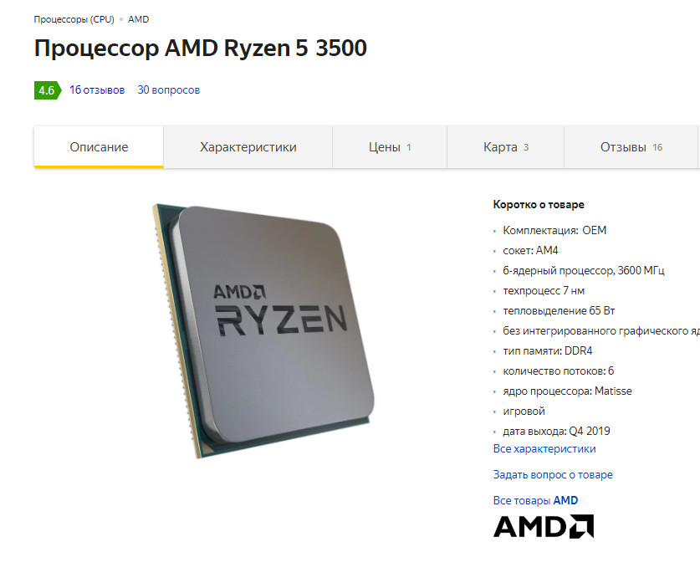700x588 pixels.
Task: Open the Ryzen processor product image
Action: tap(263, 331)
